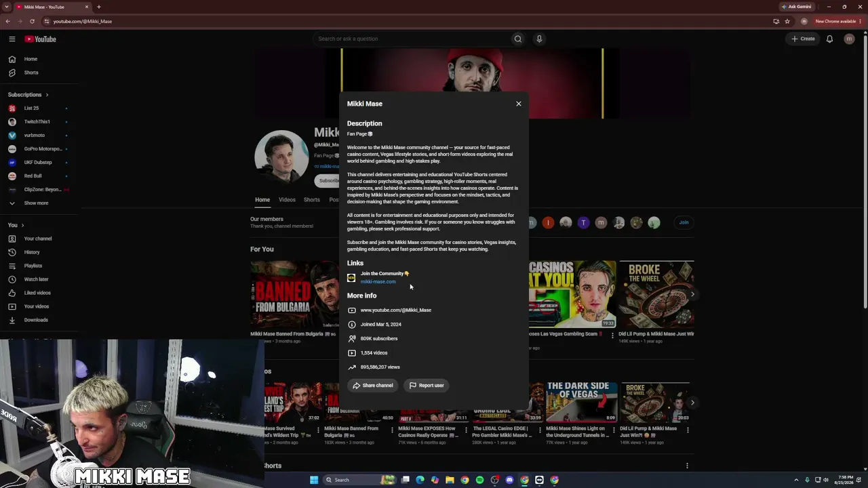Image resolution: width=868 pixels, height=488 pixels.
Task: Reload the page in Chrome
Action: click(x=32, y=21)
